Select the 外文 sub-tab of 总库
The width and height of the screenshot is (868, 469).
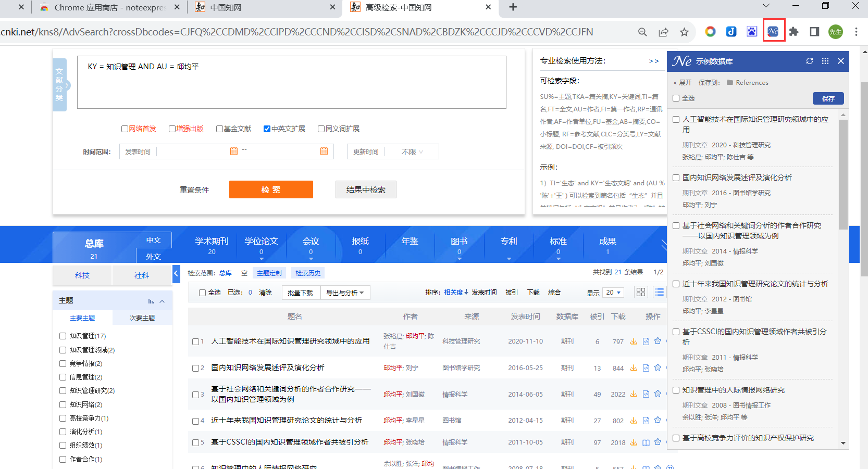[154, 256]
